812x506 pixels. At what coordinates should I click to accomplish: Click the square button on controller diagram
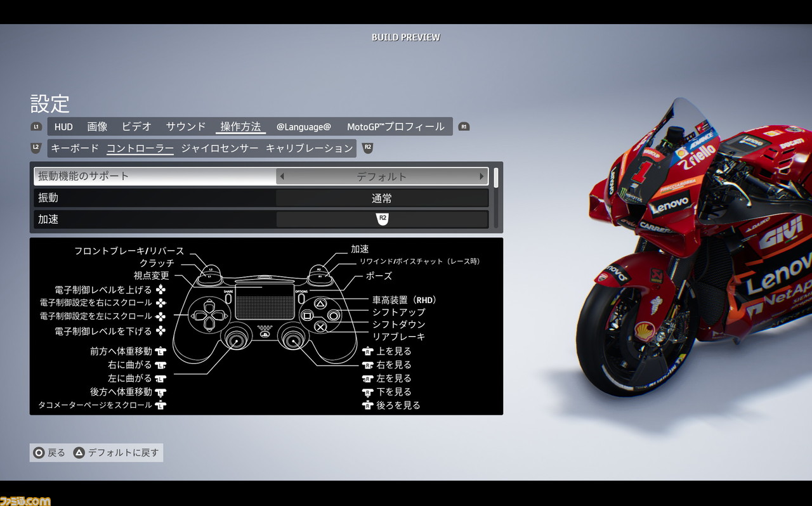[308, 316]
